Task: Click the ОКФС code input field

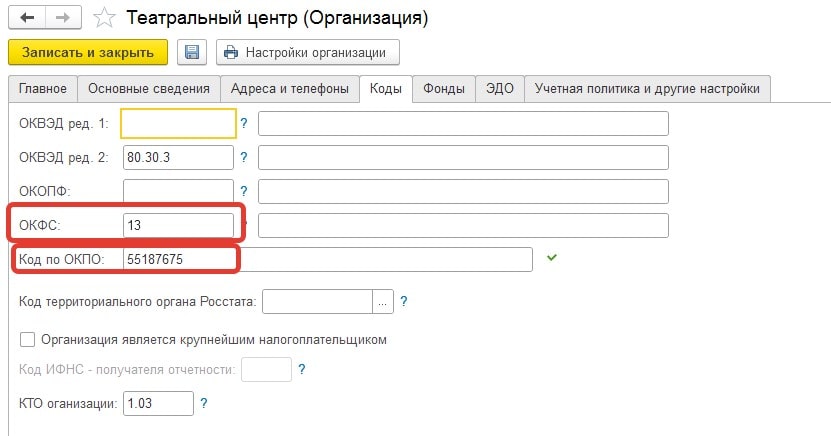Action: coord(177,225)
